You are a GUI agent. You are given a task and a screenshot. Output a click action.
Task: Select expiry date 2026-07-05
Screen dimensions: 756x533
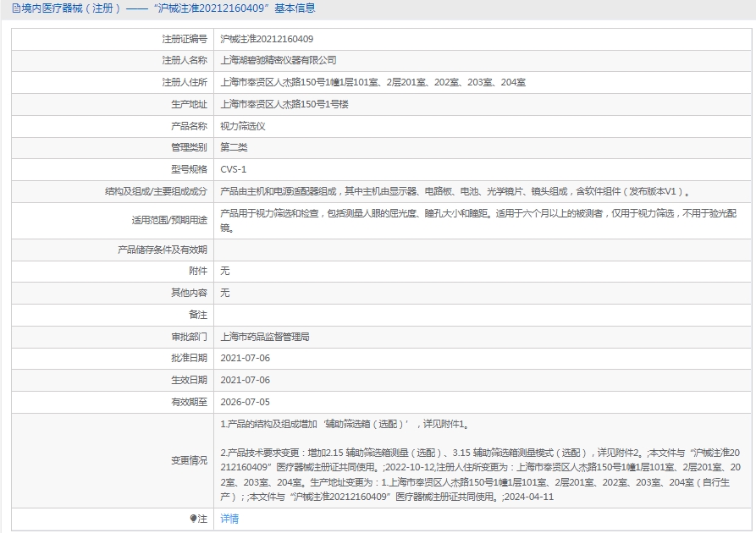(x=245, y=402)
